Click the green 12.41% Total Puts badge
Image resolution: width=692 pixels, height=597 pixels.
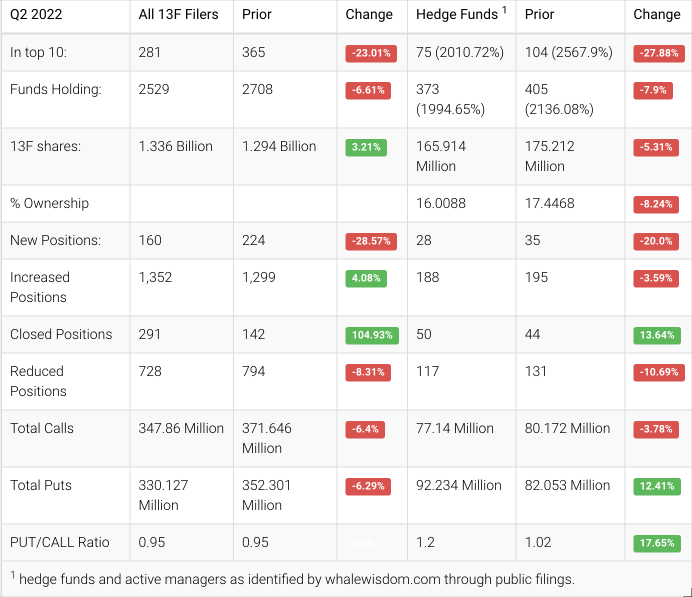click(x=656, y=486)
